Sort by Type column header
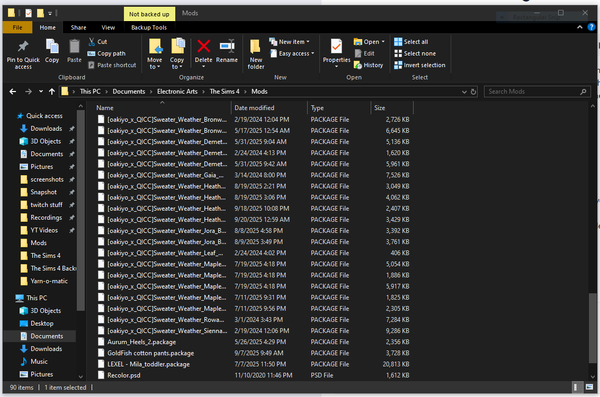Screen dimensions: 600x397 [x=339, y=108]
